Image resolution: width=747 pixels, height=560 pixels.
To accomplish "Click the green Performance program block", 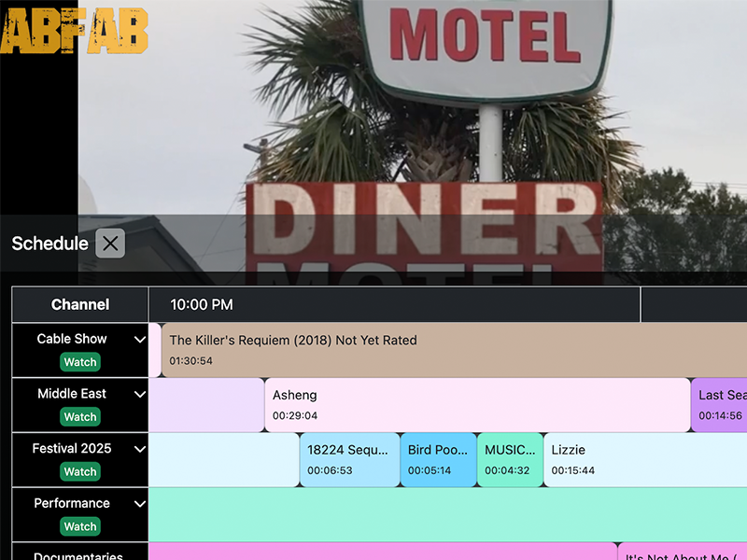I will point(448,514).
